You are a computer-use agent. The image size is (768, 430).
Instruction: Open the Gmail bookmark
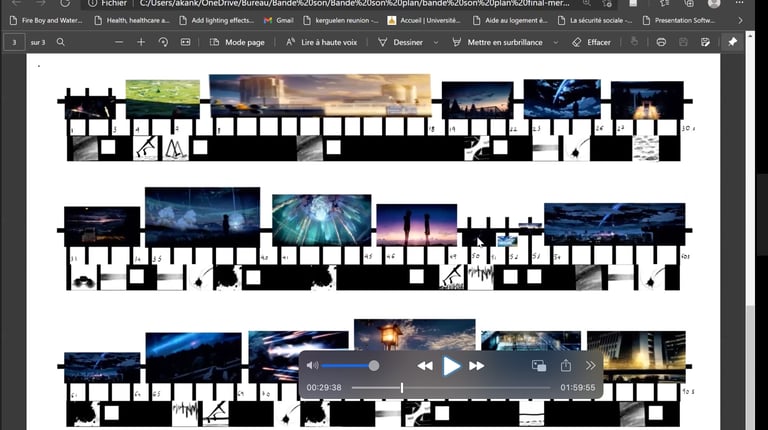click(x=279, y=21)
